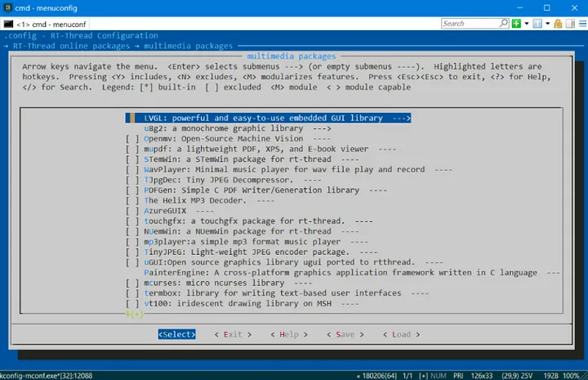Enable AzureGUIX checkbox

point(132,211)
